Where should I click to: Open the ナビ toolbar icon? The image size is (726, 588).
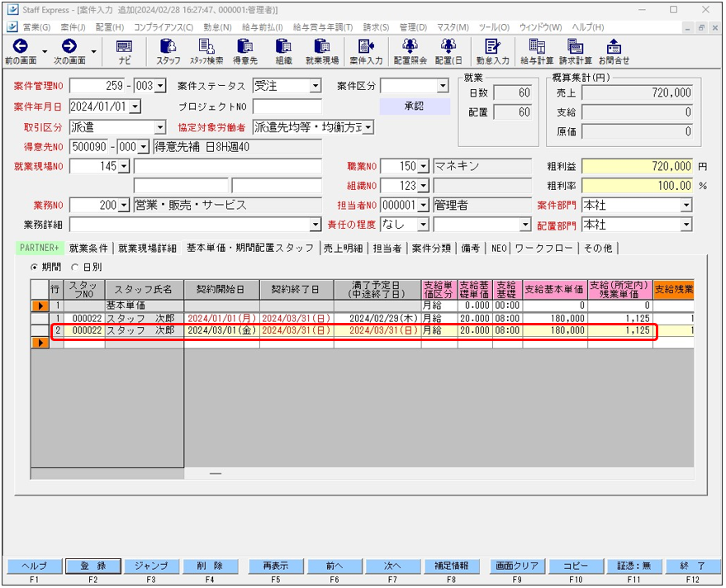click(124, 51)
